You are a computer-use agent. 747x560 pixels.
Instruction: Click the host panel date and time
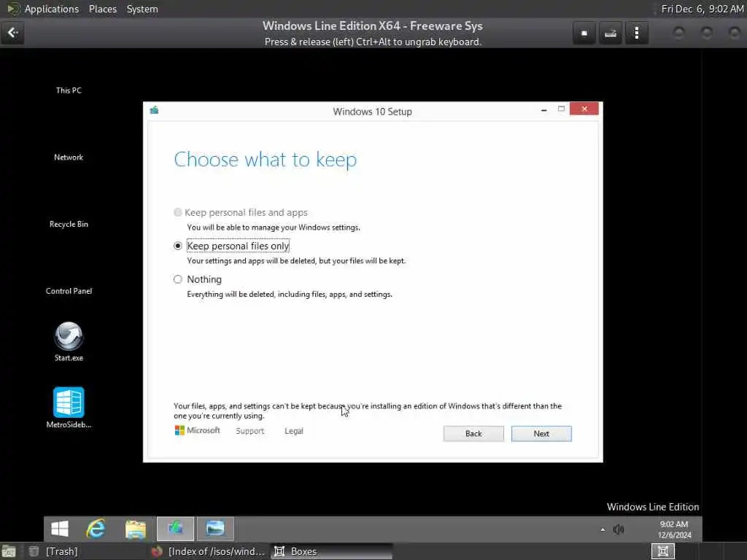coord(703,9)
